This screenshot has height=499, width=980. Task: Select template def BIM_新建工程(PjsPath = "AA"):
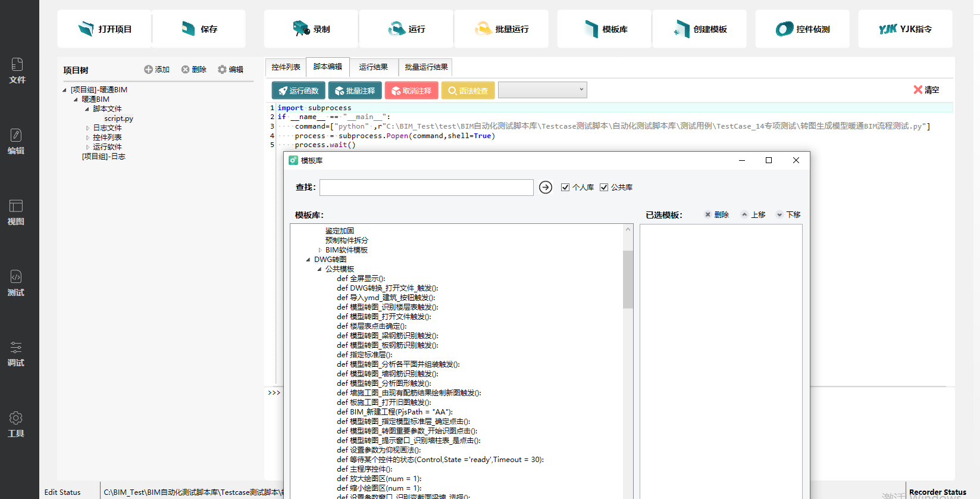coord(394,412)
